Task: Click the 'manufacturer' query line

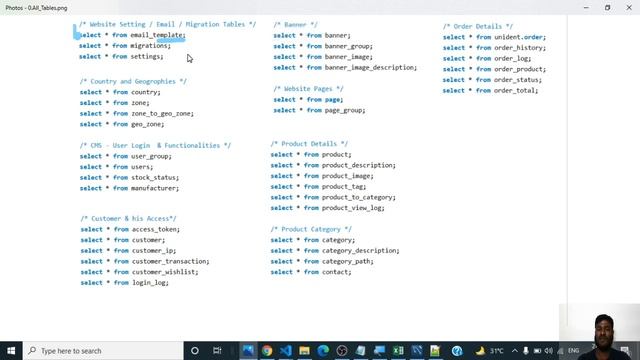Action: [x=129, y=188]
